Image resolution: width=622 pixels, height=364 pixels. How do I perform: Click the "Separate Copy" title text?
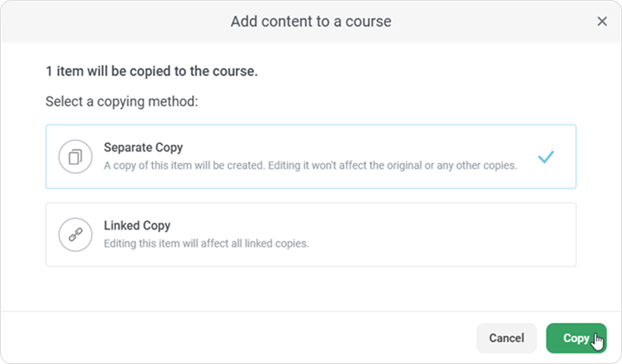tap(143, 148)
